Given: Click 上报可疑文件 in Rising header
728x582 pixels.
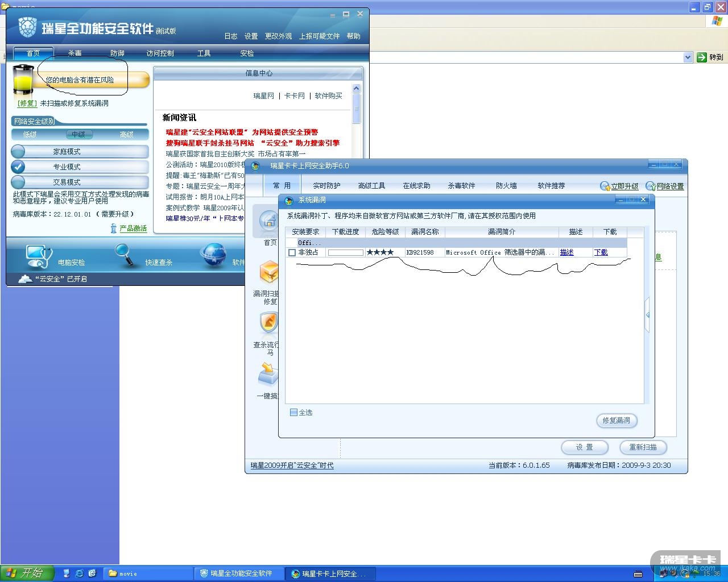Looking at the screenshot, I should 320,36.
